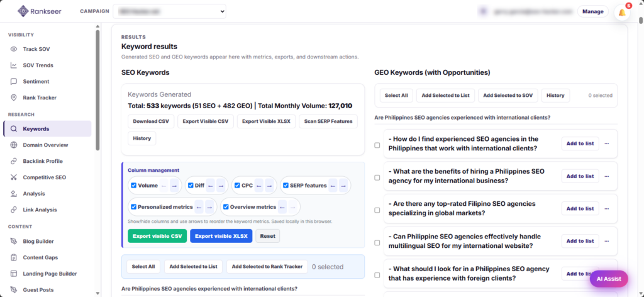Open more options for 'What are the benefits' keyword

(607, 176)
